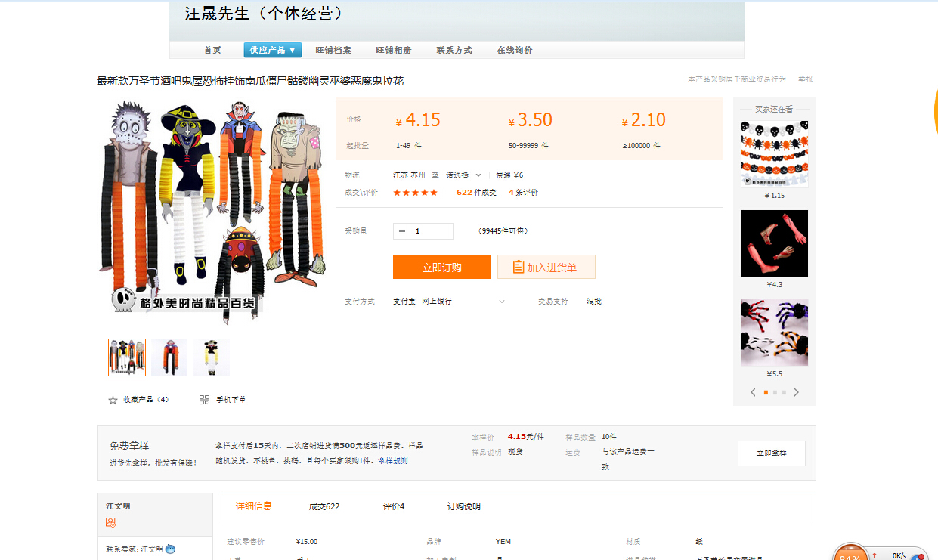The image size is (938, 560).
Task: Expand the 请选择 shipping destination dropdown
Action: (x=464, y=175)
